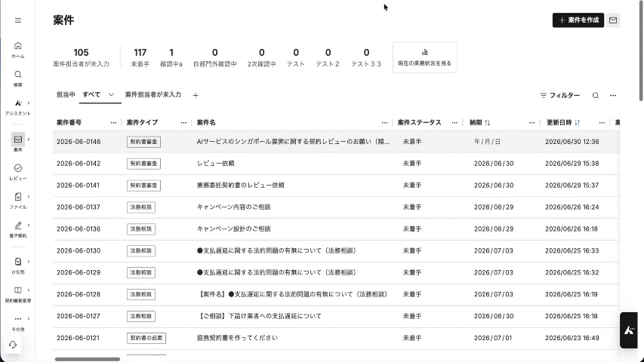The width and height of the screenshot is (644, 362).
Task: Expand the アシスタント submenu chevron
Action: click(x=29, y=103)
